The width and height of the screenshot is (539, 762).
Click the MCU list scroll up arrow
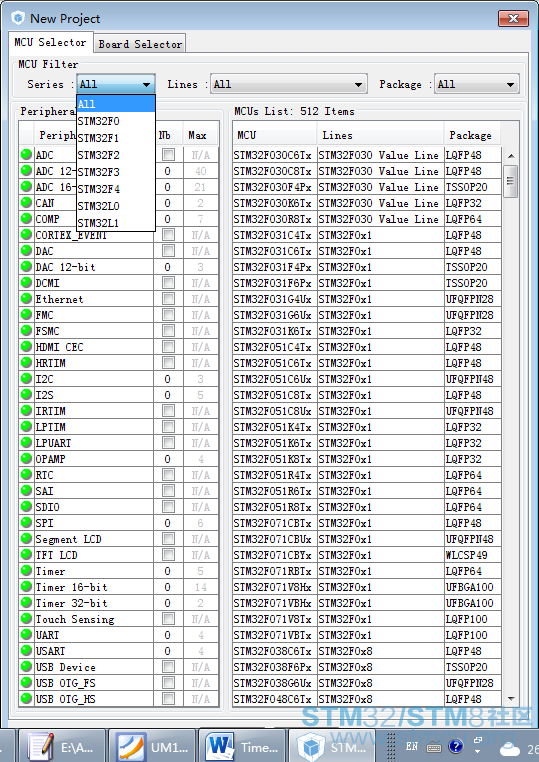point(510,156)
